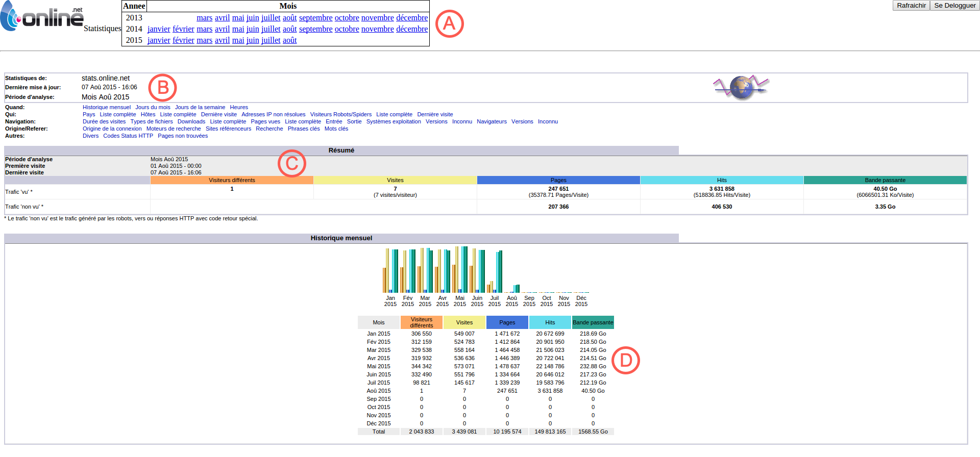Open Codes Status HTTP link
Viewport: 980px width, 457px height.
pos(128,136)
